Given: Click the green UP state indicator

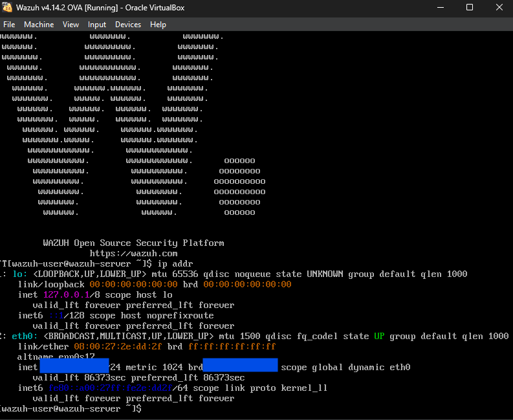Looking at the screenshot, I should (x=379, y=337).
